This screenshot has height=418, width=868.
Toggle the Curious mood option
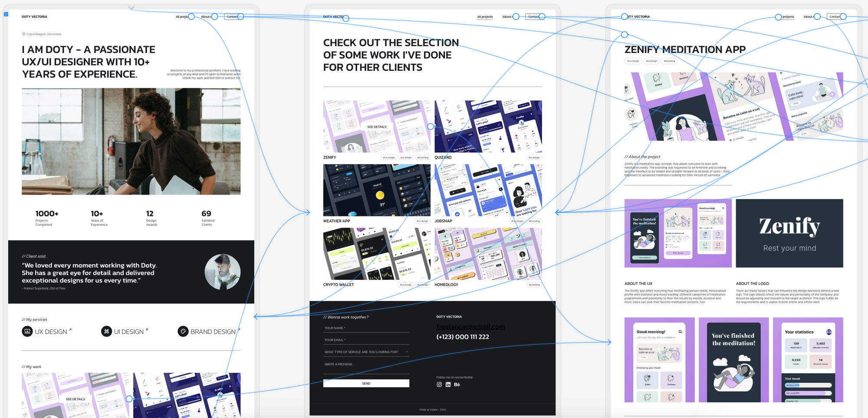[672, 381]
